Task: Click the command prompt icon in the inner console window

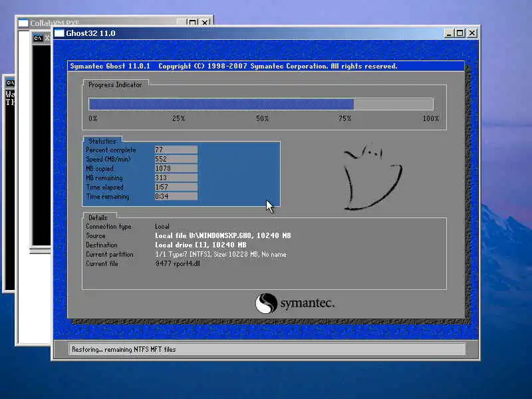Action: point(38,38)
